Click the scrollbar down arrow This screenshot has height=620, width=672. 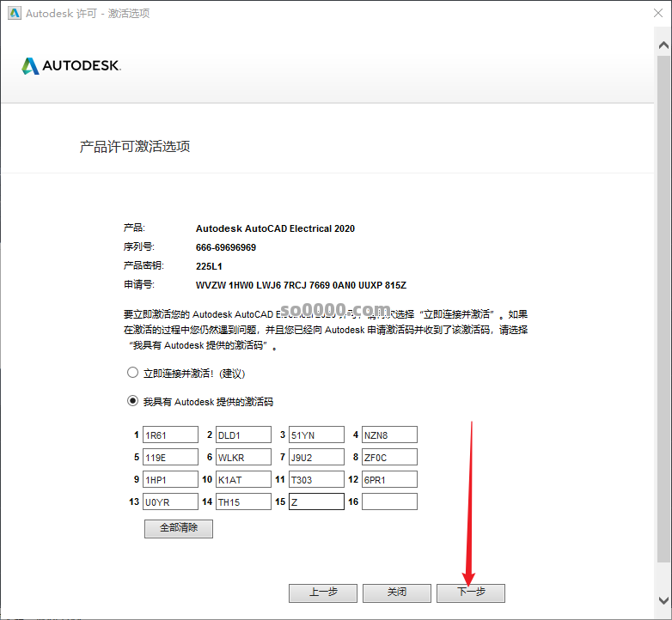point(663,600)
